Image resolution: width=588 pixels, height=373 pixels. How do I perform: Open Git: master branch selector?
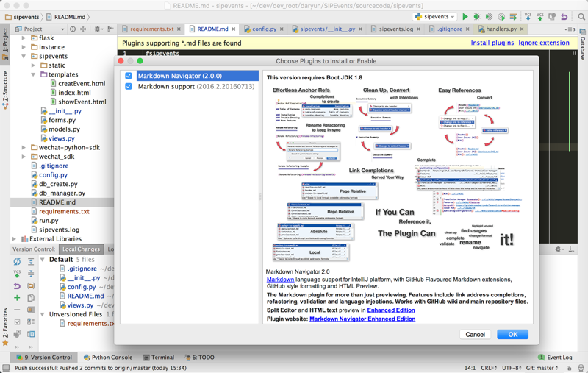(x=542, y=368)
